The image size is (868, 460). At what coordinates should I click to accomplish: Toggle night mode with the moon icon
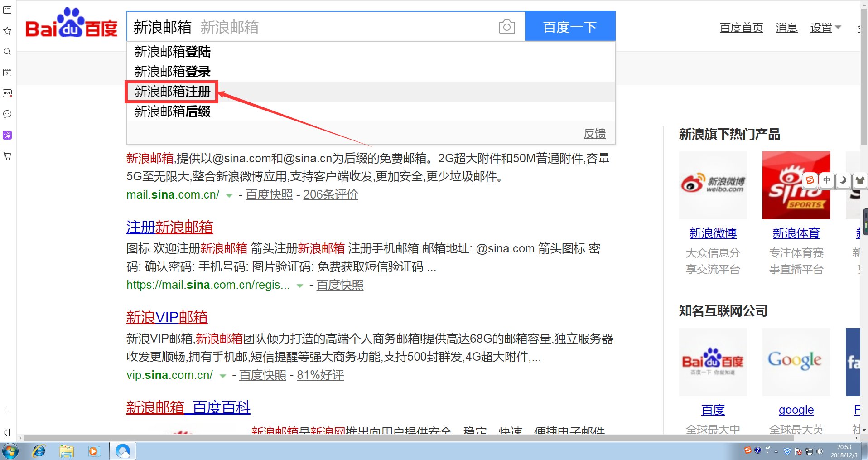(x=843, y=180)
